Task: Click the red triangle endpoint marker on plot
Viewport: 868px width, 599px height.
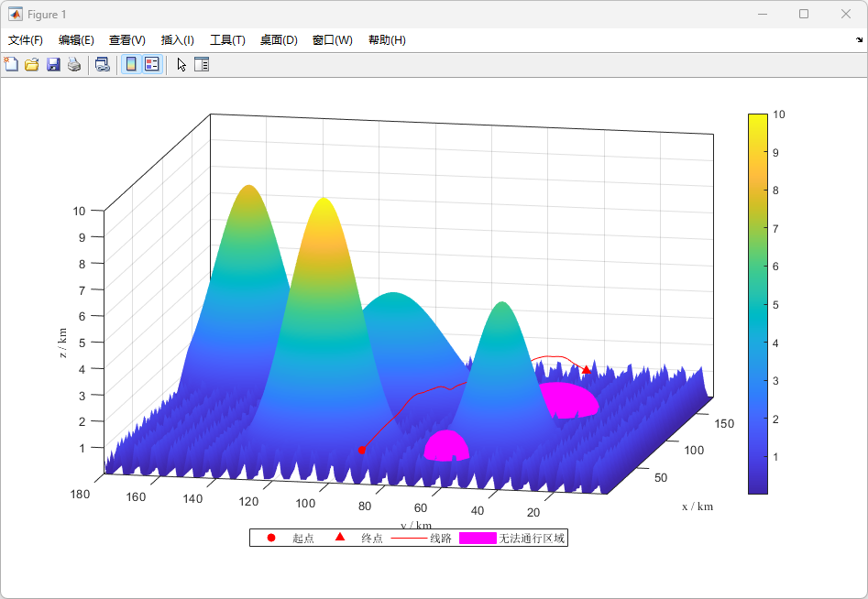Action: pos(587,369)
